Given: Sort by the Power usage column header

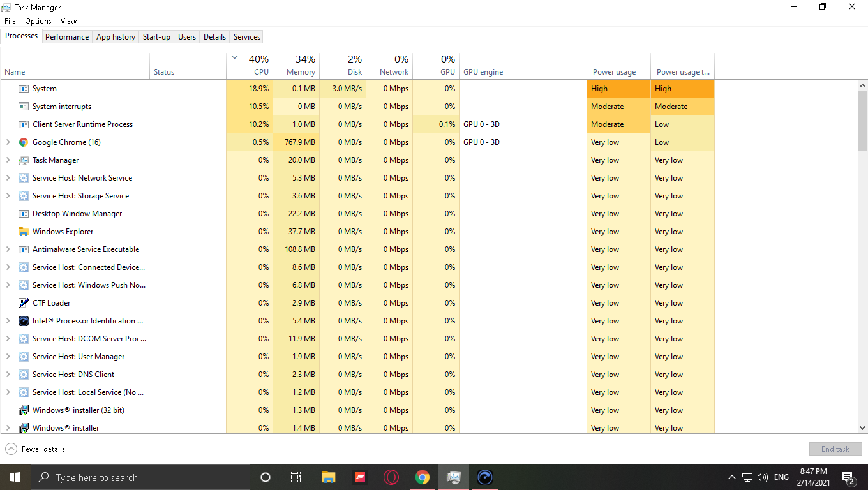Looking at the screenshot, I should click(618, 66).
